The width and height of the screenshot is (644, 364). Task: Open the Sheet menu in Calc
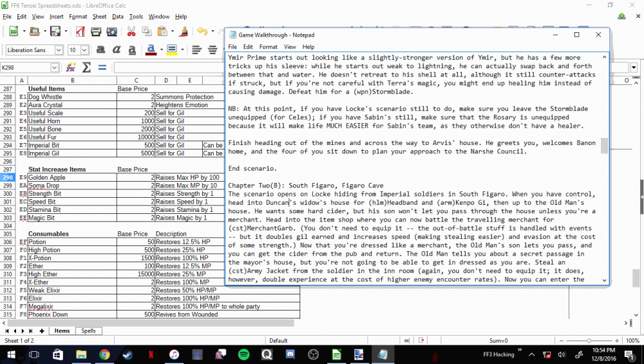[x=99, y=17]
